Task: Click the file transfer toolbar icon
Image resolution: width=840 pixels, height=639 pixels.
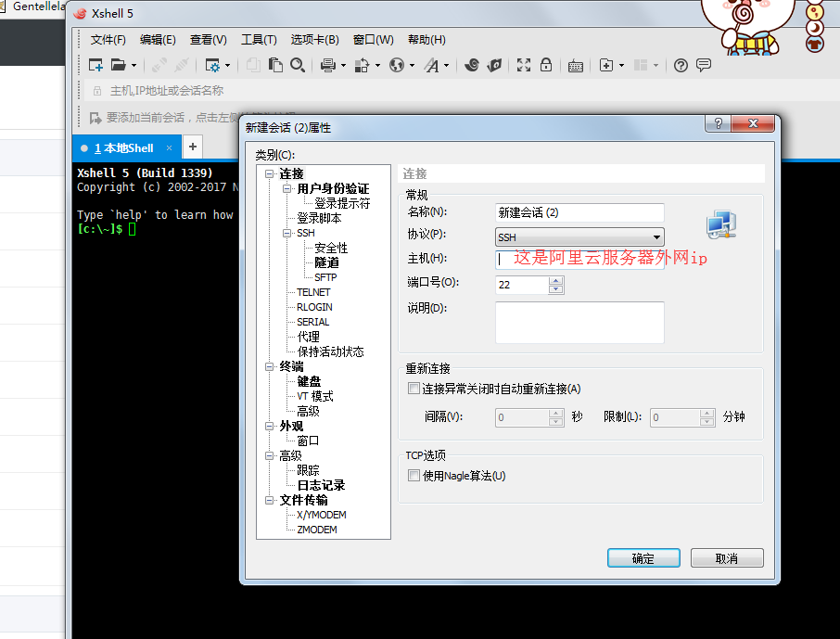Action: tap(363, 66)
